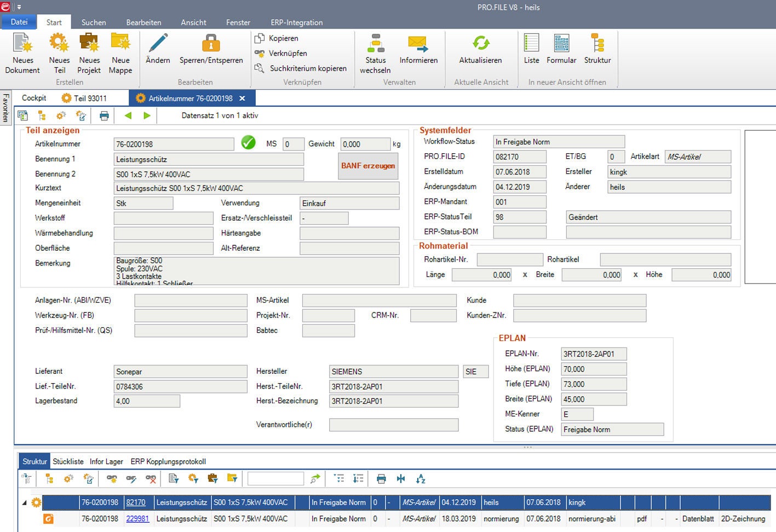This screenshot has width=776, height=532.
Task: Click the BANF erzeugen button
Action: (367, 166)
